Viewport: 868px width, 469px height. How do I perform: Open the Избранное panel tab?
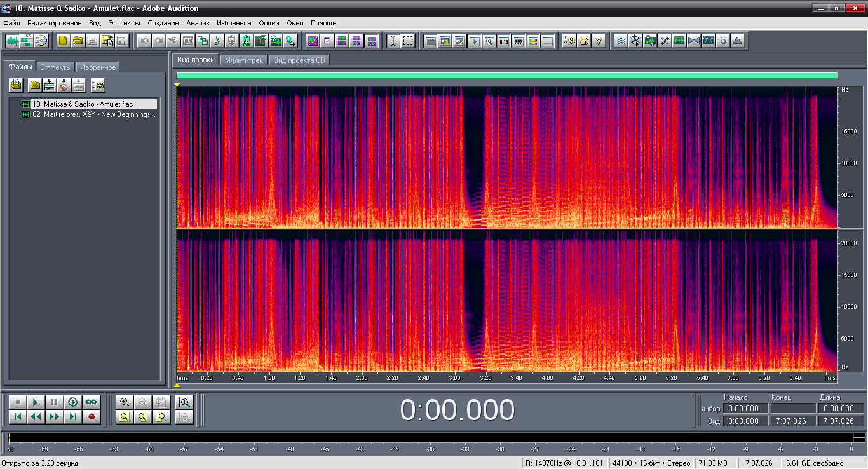[x=98, y=67]
